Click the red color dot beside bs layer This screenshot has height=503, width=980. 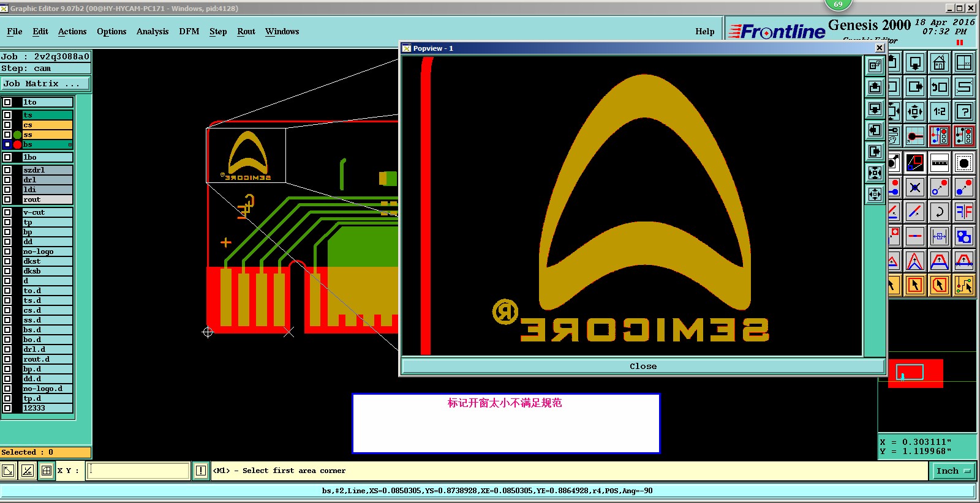pyautogui.click(x=17, y=144)
